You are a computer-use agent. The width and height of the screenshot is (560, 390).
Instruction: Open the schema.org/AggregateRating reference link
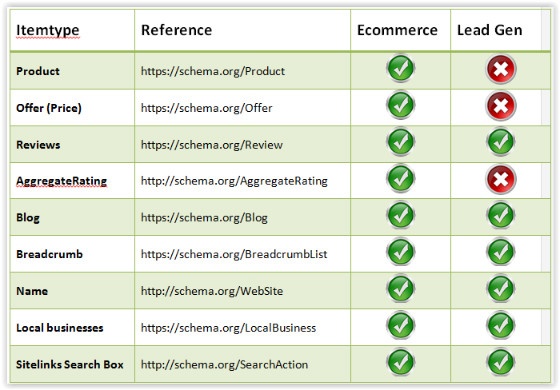(x=234, y=181)
